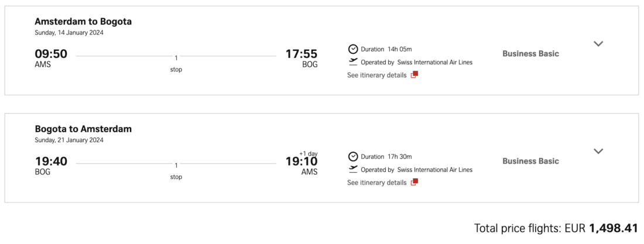The image size is (644, 244).
Task: Expand the Bogota to Amsterdam flight card chevron
Action: coord(598,151)
